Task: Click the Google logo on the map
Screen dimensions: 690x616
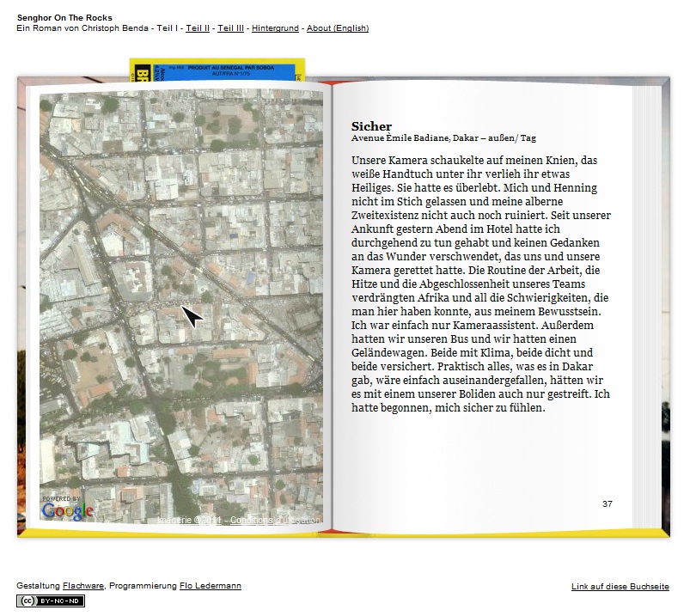Action: coord(68,511)
